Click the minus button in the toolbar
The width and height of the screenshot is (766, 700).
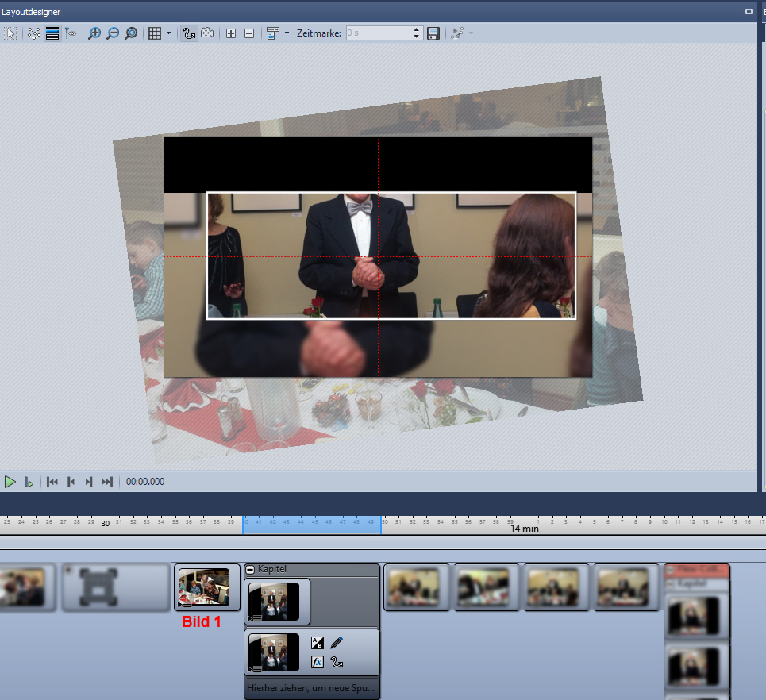coord(248,33)
